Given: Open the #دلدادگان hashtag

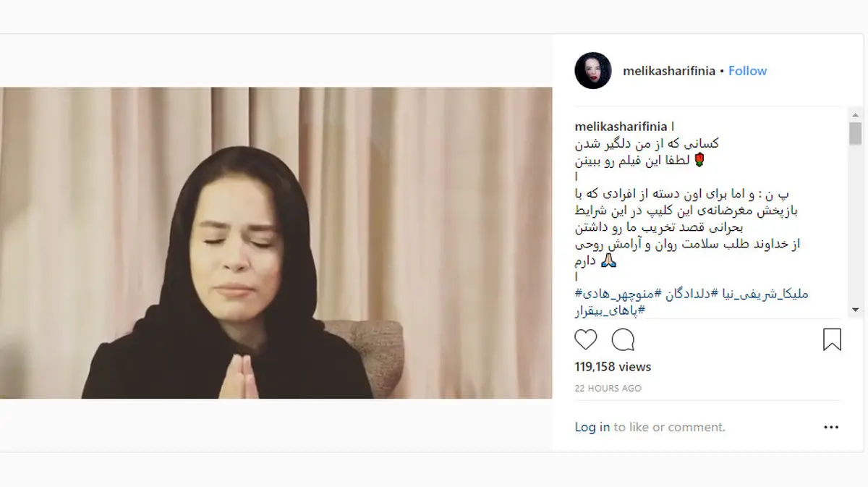Looking at the screenshot, I should point(686,294).
